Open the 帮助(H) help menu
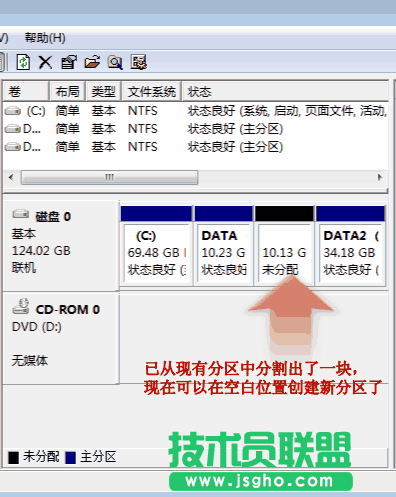 (45, 38)
